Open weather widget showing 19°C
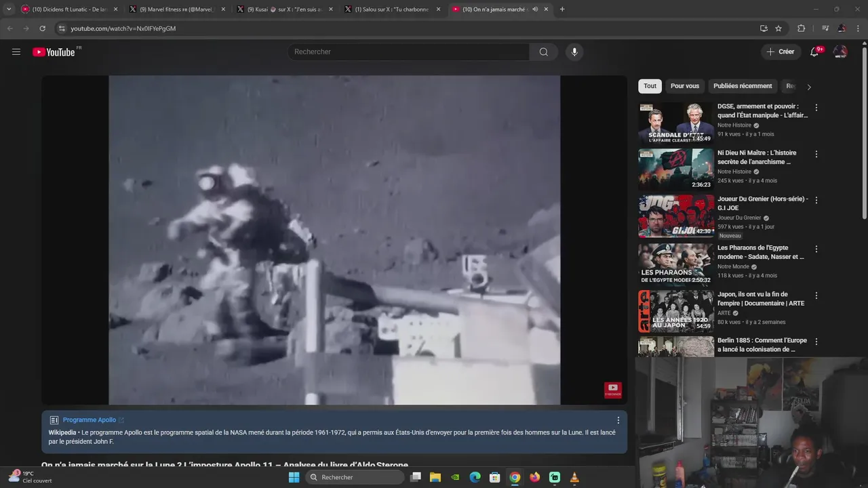 pos(31,477)
